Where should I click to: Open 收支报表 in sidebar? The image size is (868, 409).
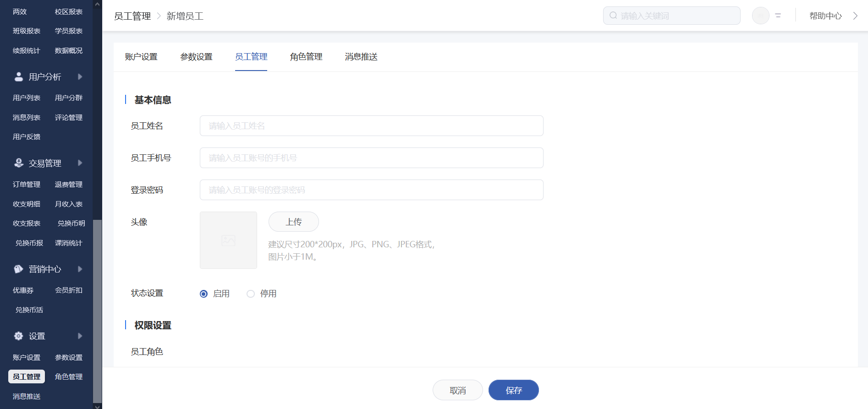pos(27,223)
